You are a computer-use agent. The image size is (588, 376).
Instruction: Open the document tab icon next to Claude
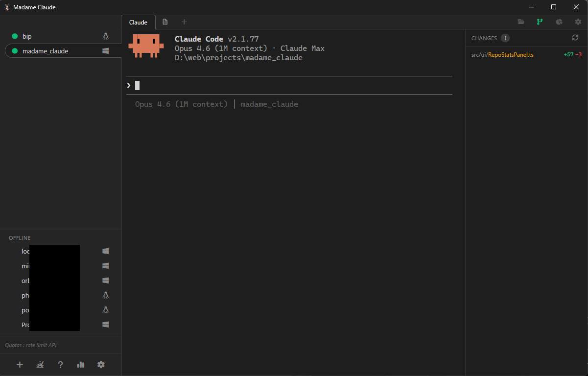coord(165,22)
